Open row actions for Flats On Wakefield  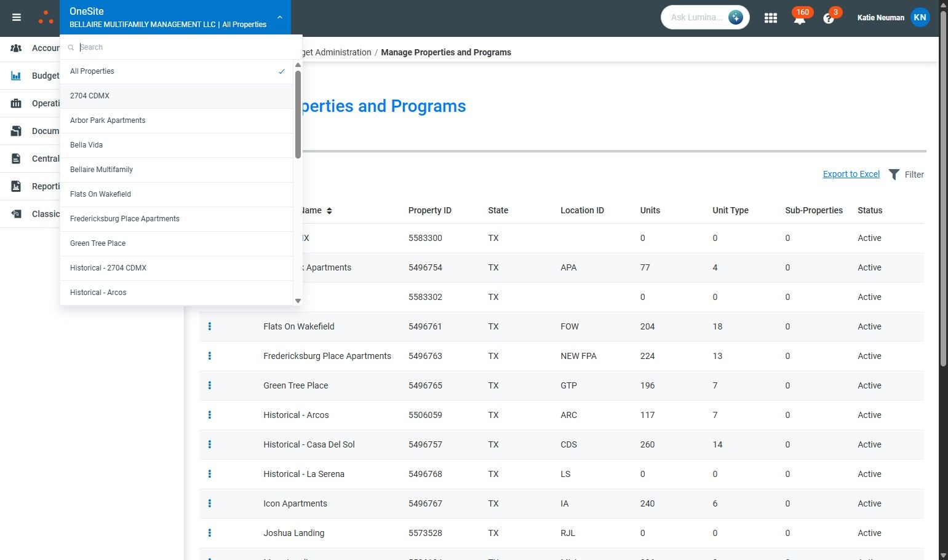tap(210, 326)
